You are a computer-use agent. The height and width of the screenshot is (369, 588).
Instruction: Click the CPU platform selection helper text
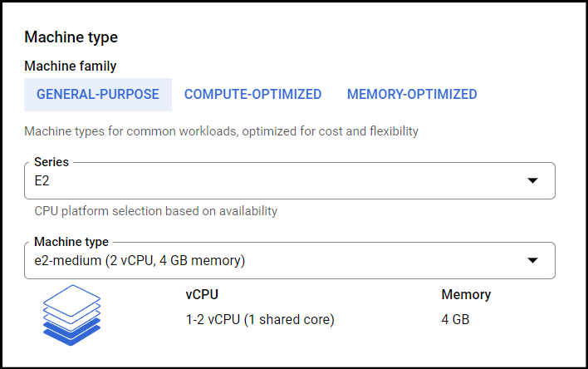point(155,211)
